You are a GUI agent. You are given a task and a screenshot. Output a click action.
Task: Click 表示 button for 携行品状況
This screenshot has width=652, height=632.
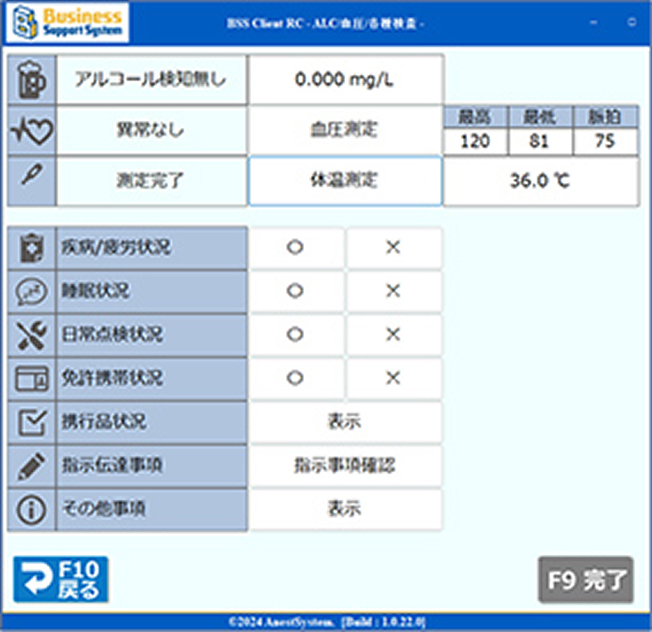(x=346, y=422)
